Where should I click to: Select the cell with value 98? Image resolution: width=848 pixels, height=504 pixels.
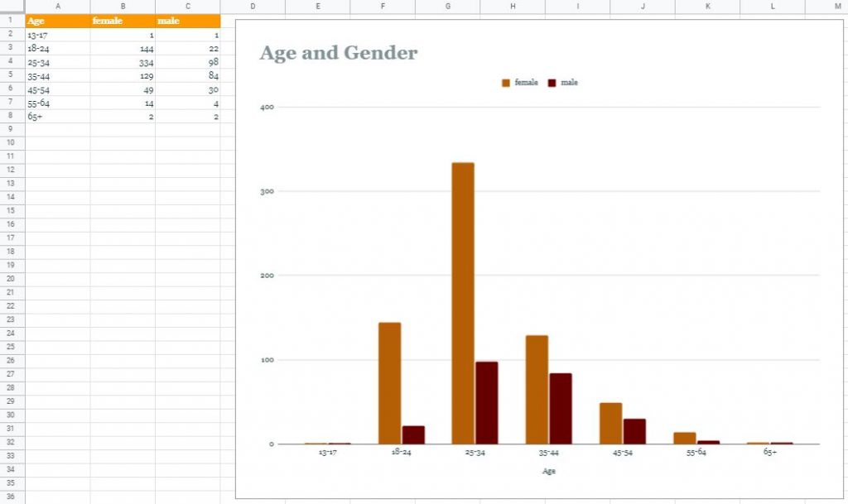(x=188, y=61)
